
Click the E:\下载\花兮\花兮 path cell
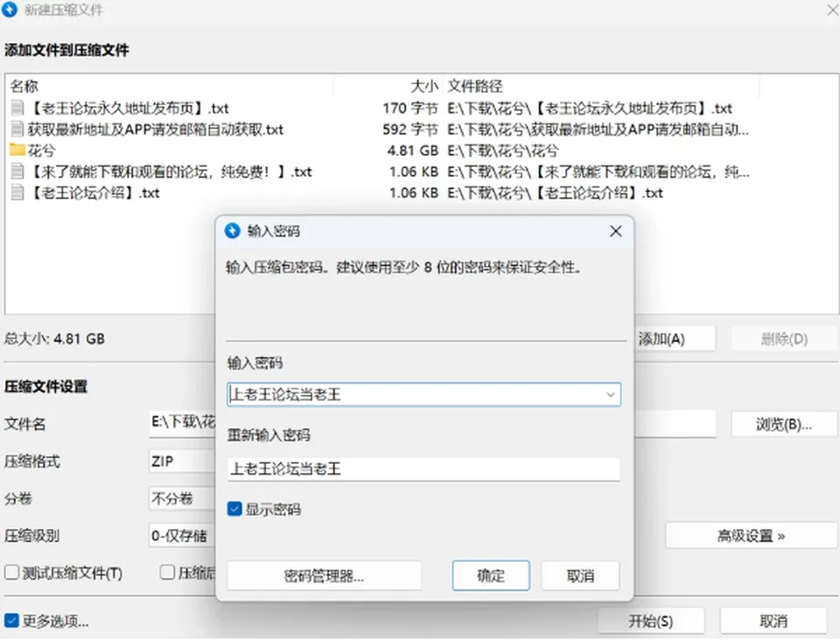coord(503,150)
